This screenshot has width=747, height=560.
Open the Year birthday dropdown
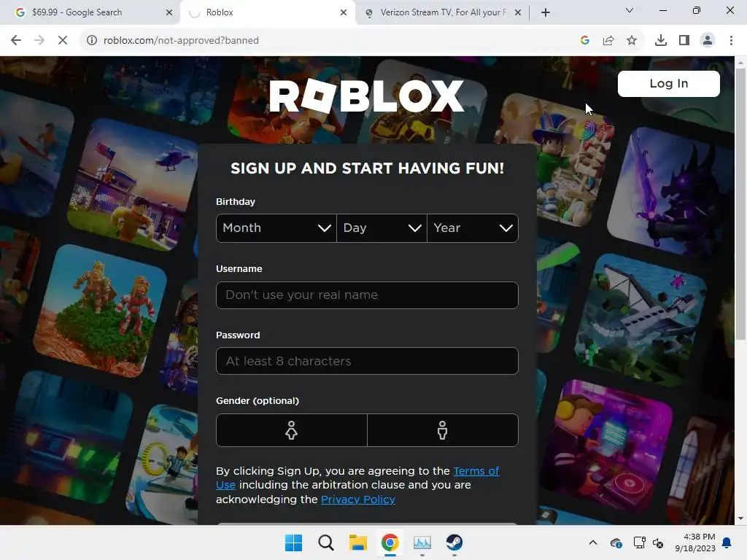point(473,228)
